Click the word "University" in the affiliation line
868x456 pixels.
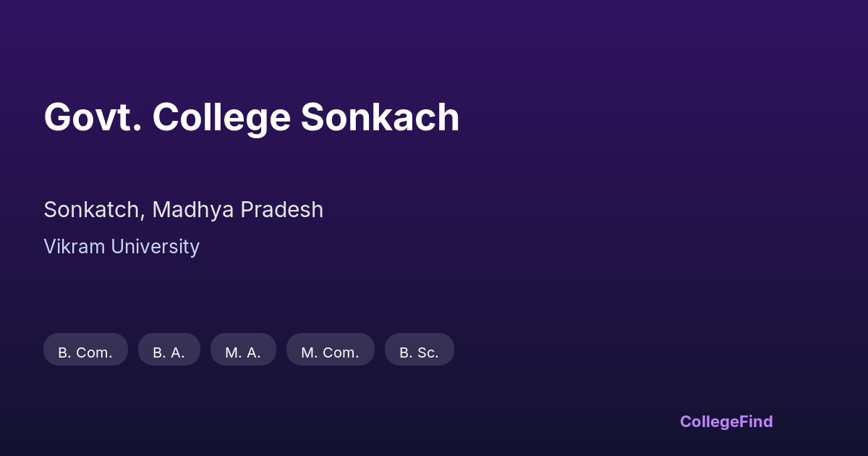[x=155, y=247]
